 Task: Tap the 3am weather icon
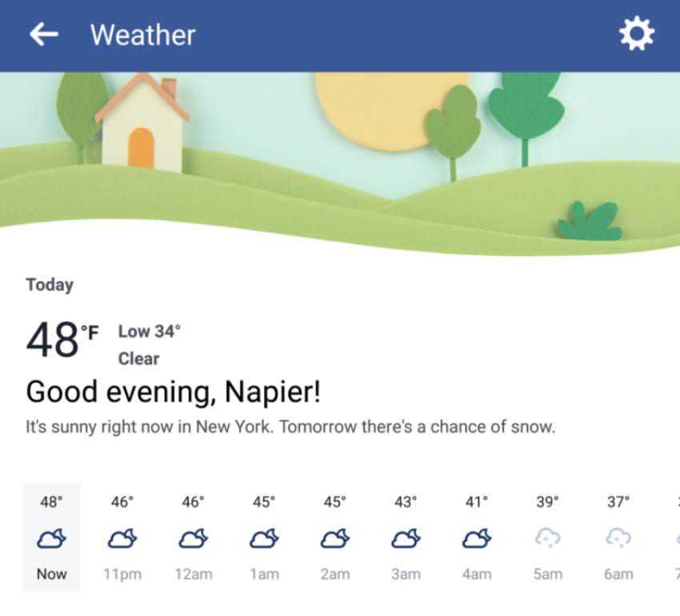406,539
